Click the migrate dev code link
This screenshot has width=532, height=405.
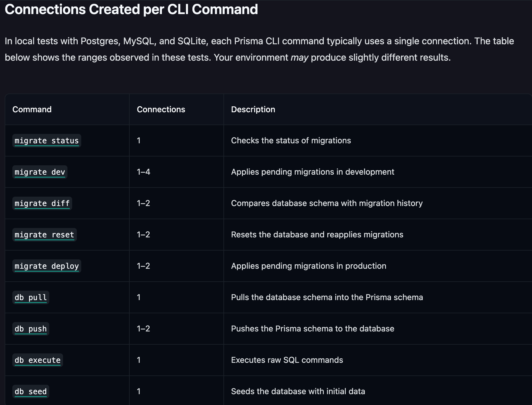click(40, 172)
